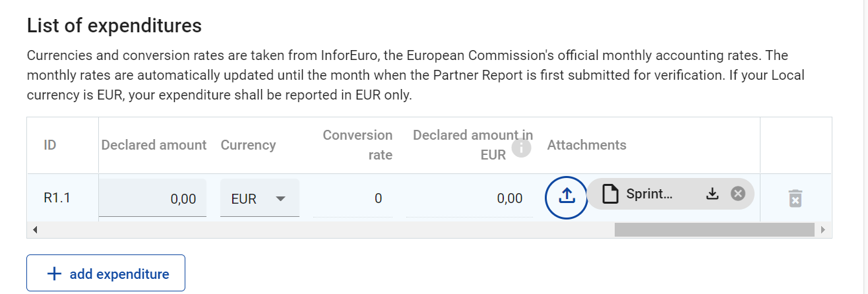
Task: Click the R1.1 ID cell
Action: (57, 198)
